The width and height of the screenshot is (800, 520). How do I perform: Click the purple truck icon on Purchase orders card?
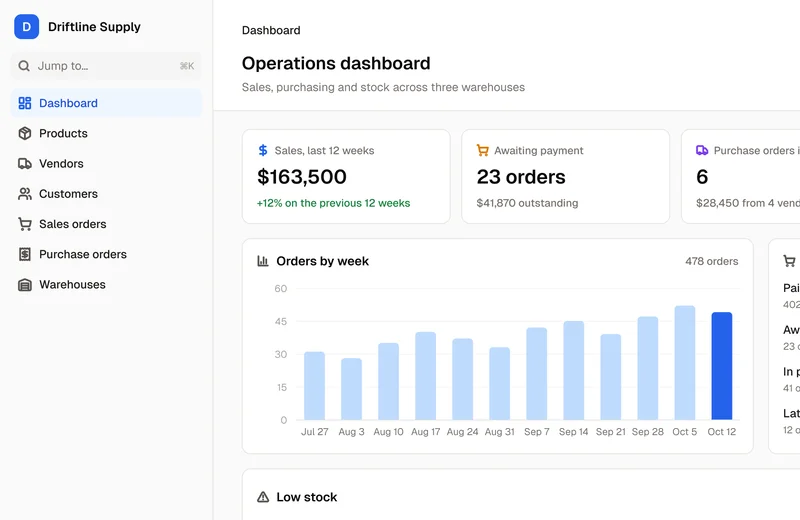(702, 150)
